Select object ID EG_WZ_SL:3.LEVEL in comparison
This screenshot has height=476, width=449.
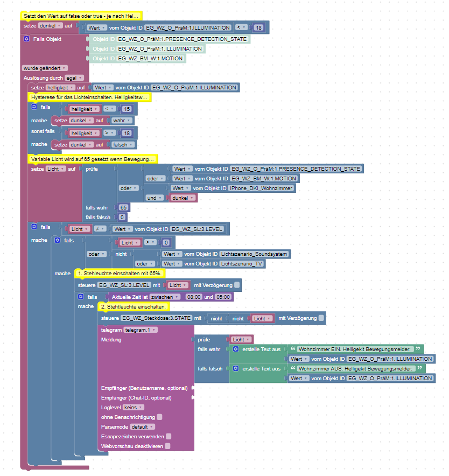pos(197,229)
